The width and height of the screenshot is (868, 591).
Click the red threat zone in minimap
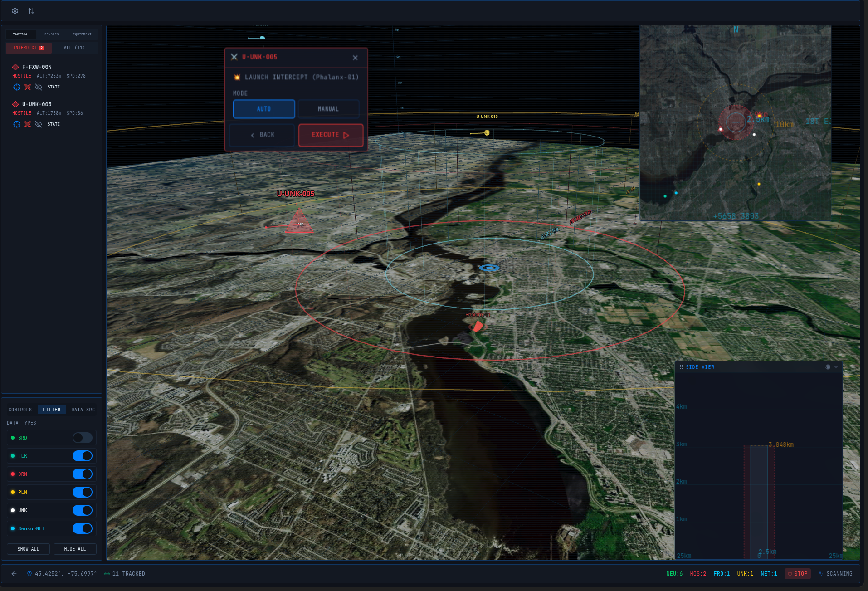click(x=736, y=122)
